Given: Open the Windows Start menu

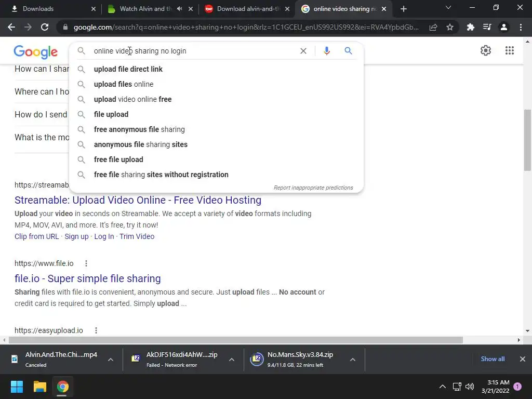Looking at the screenshot, I should coord(17,387).
